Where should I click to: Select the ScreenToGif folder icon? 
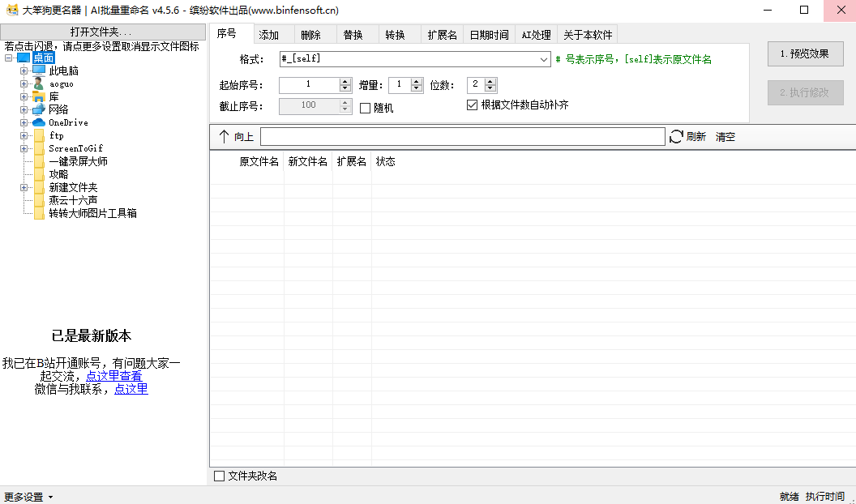pos(38,148)
